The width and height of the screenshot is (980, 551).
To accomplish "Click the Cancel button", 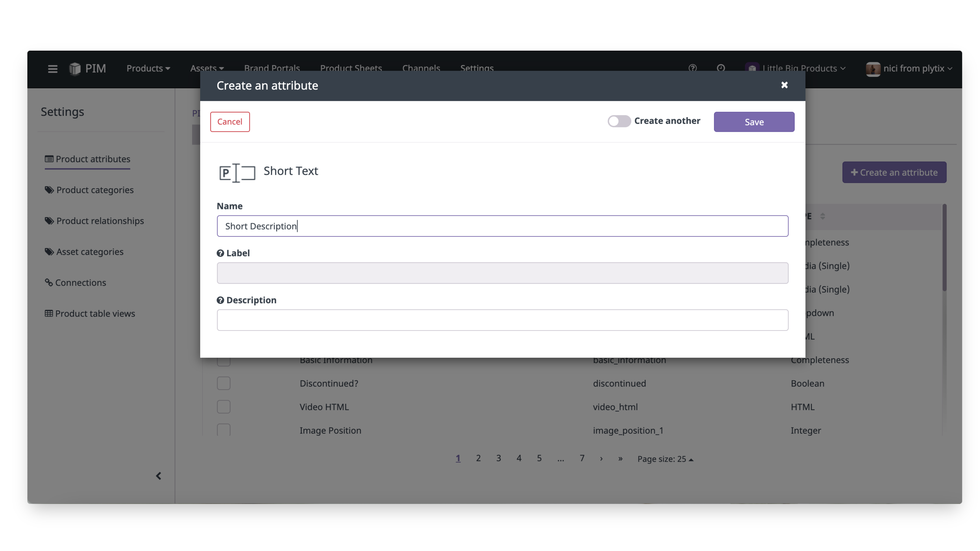I will pyautogui.click(x=230, y=122).
